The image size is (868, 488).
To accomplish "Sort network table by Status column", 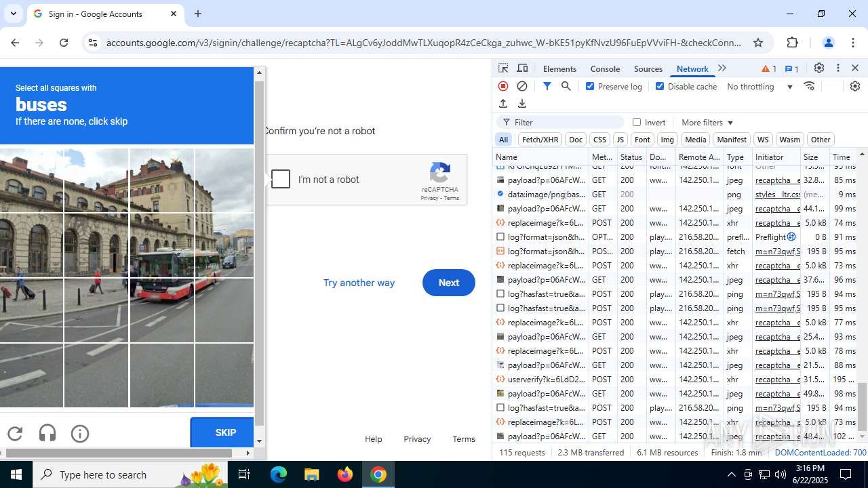I will pos(631,157).
